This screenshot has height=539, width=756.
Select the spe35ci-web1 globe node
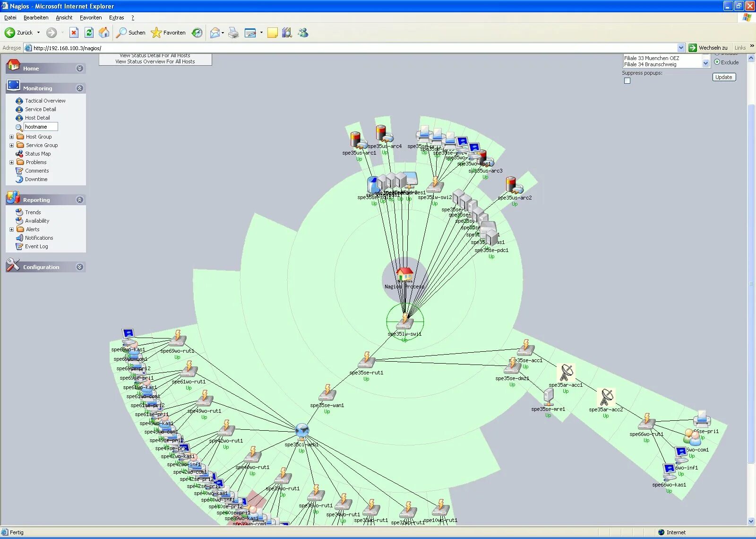click(302, 431)
